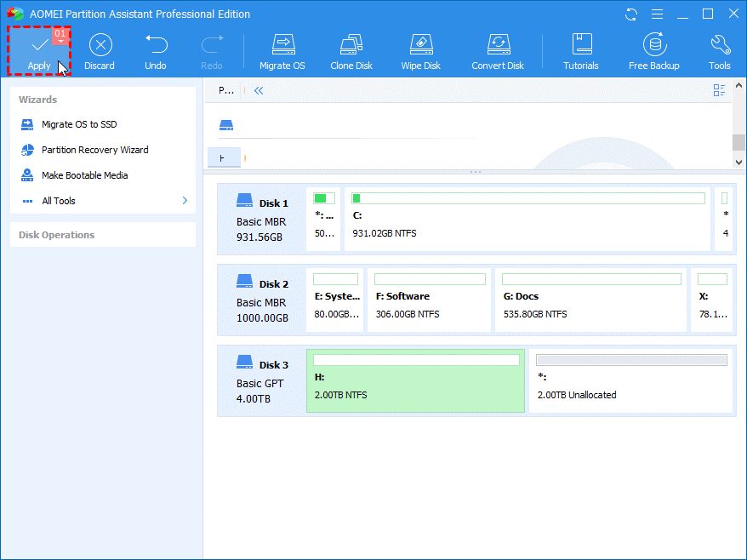Select the 2.00TB Unallocated space
The width and height of the screenshot is (747, 560).
[630, 380]
